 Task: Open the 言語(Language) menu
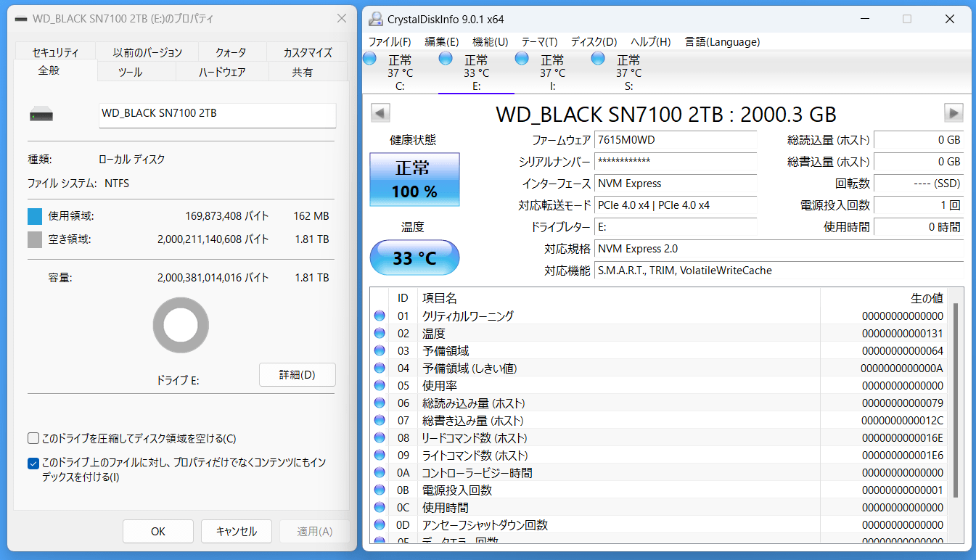[723, 42]
